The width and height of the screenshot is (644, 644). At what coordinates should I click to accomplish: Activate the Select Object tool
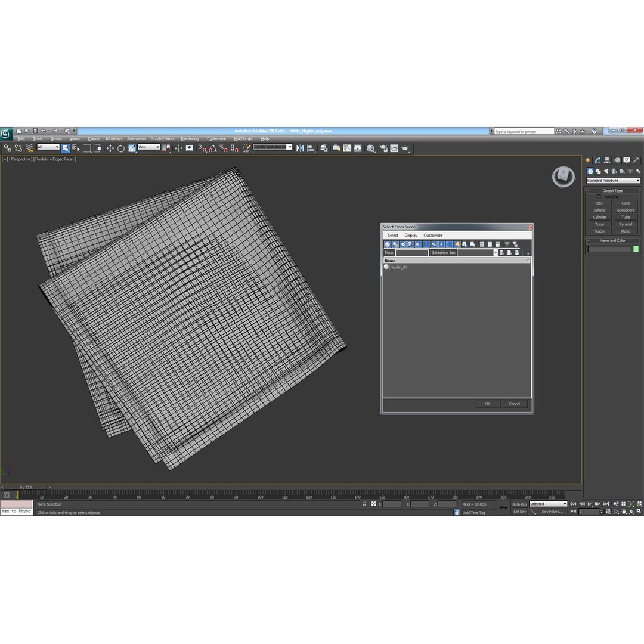[66, 148]
